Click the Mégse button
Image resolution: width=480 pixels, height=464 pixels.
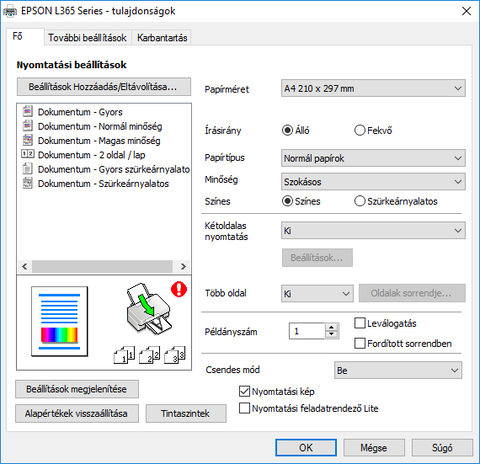(374, 447)
